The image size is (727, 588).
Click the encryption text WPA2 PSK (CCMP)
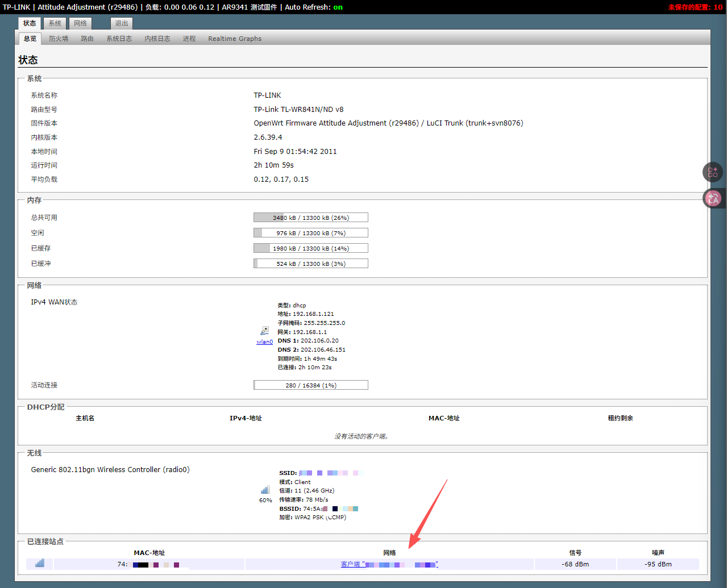click(x=320, y=518)
